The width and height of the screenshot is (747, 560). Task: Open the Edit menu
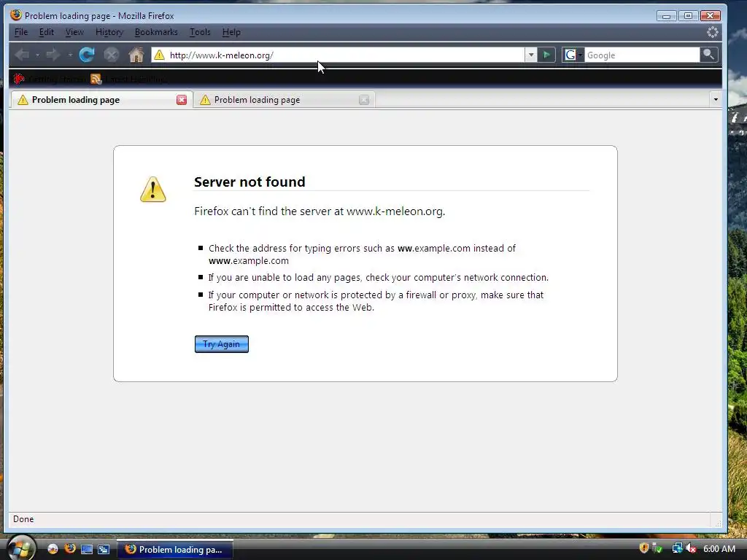pos(46,32)
